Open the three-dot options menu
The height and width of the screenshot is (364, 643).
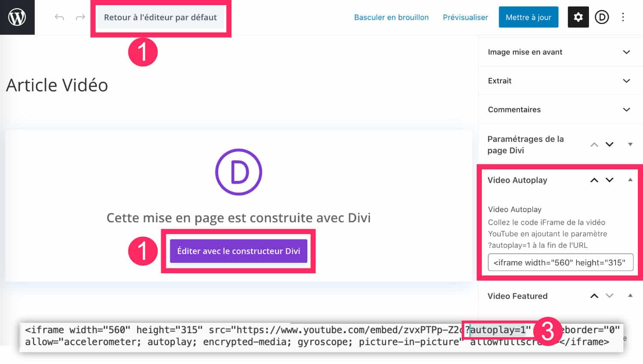click(623, 17)
